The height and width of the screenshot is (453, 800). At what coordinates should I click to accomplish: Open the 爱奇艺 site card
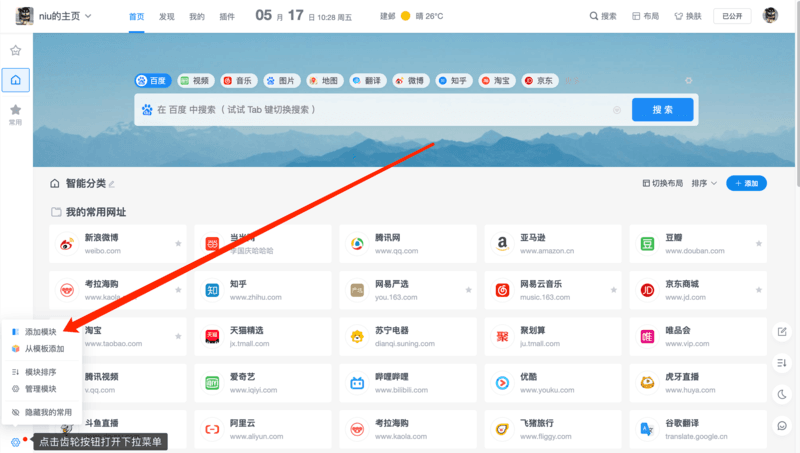[263, 383]
